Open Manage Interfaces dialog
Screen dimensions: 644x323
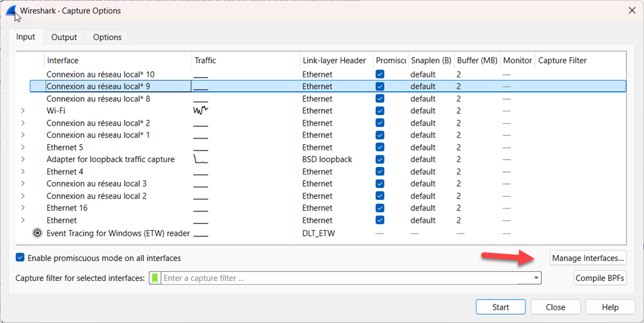(588, 258)
